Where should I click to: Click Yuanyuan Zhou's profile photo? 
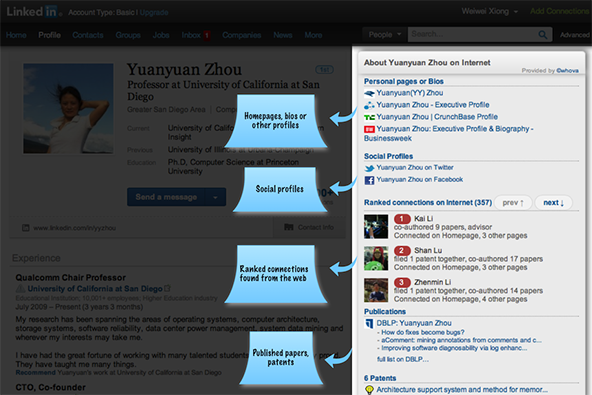(x=68, y=108)
